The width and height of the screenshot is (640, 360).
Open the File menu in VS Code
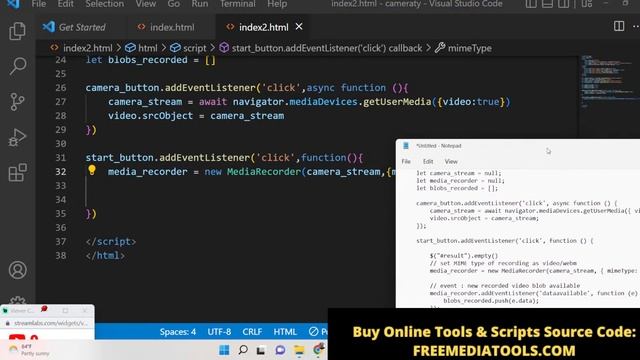coord(39,4)
